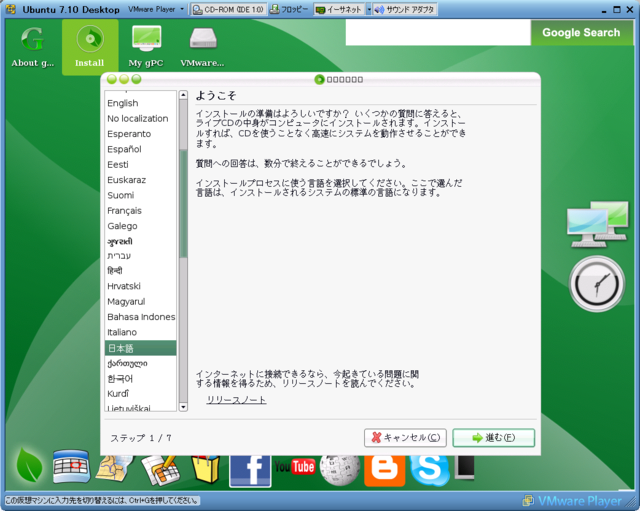This screenshot has height=511, width=640.
Task: Open Wikipedia globe dock icon
Action: [340, 471]
